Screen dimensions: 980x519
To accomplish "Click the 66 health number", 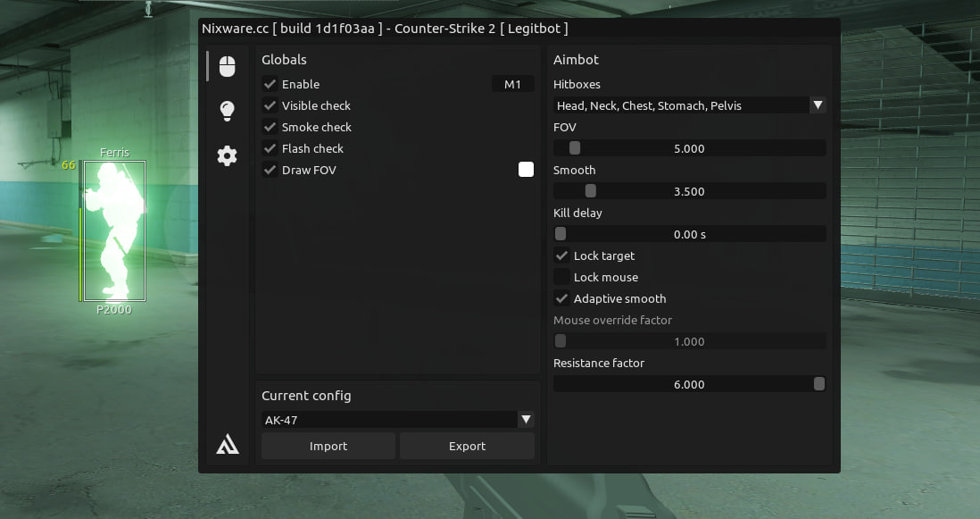I will click(x=68, y=165).
